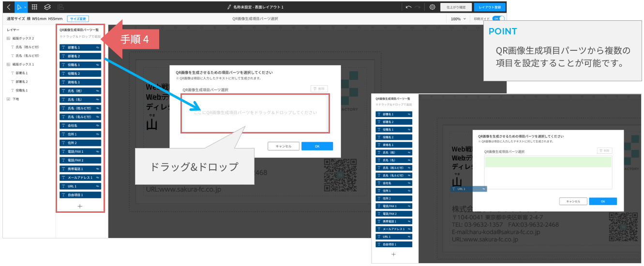Click the alignment icon in the top toolbar
The width and height of the screenshot is (644, 266).
pos(60,7)
